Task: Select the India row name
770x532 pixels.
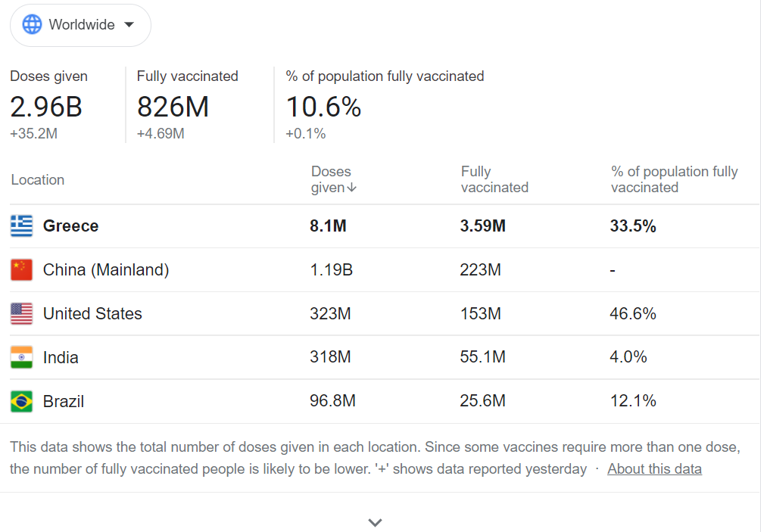Action: (x=61, y=357)
